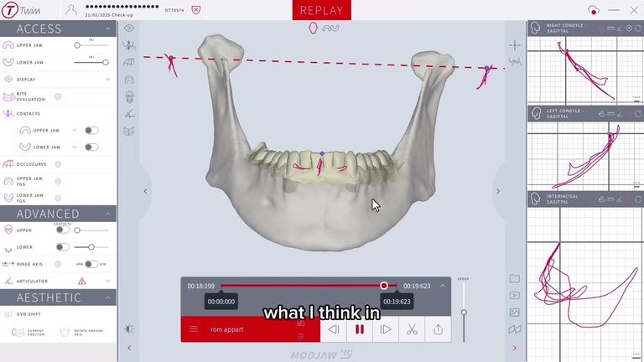Click the 00:00:000 start time marker
The width and height of the screenshot is (644, 362).
(221, 302)
